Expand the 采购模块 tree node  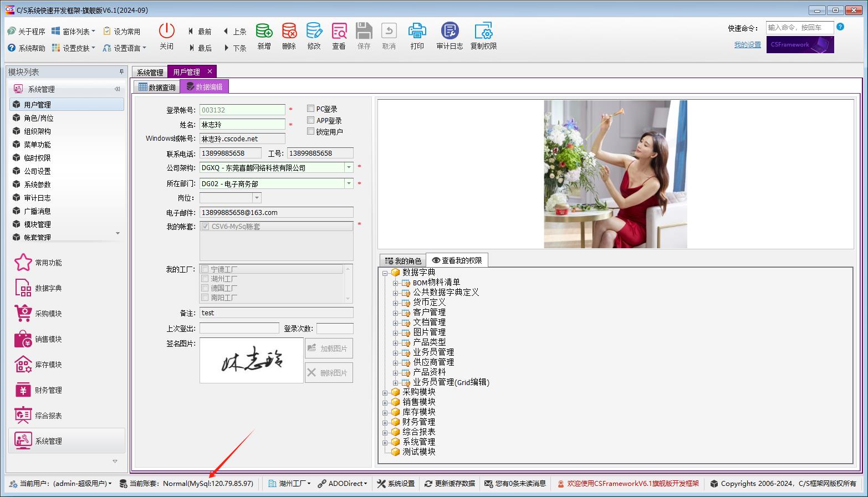385,392
